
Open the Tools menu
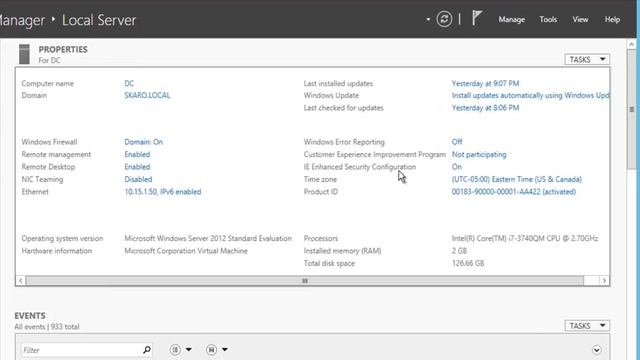pyautogui.click(x=548, y=20)
